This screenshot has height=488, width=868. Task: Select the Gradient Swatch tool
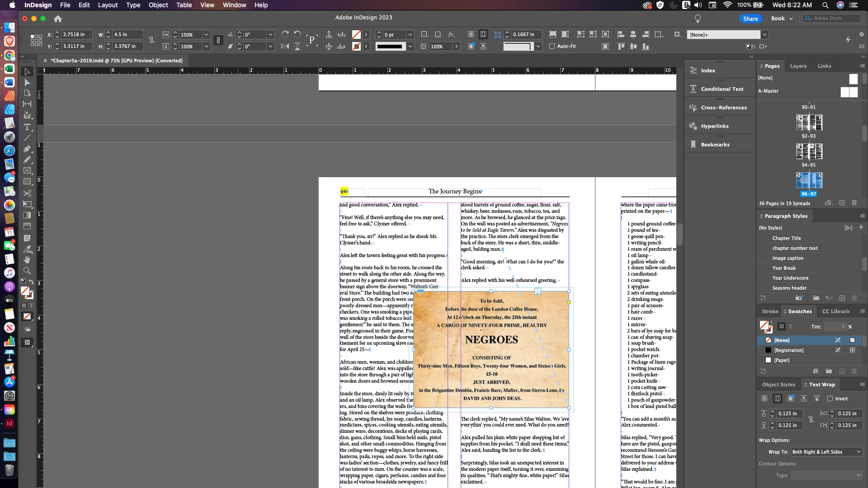click(x=27, y=215)
